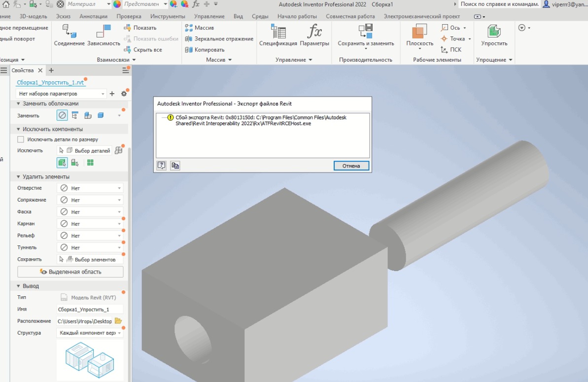The height and width of the screenshot is (382, 588).
Task: Click Сохранить и заменить tool
Action: pyautogui.click(x=366, y=35)
